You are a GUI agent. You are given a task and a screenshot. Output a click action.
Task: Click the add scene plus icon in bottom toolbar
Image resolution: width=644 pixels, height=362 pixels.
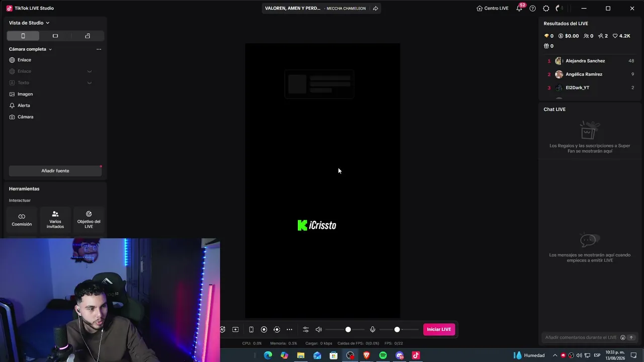coord(235,329)
